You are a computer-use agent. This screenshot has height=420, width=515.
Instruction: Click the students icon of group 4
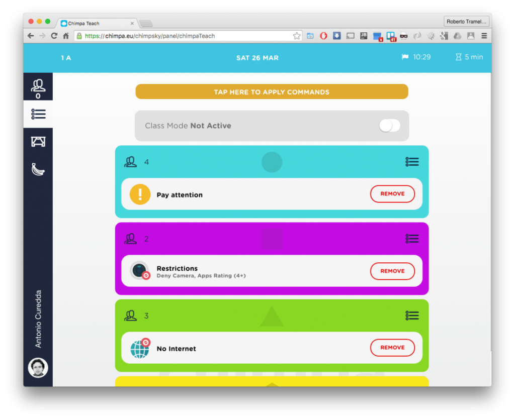pyautogui.click(x=130, y=162)
